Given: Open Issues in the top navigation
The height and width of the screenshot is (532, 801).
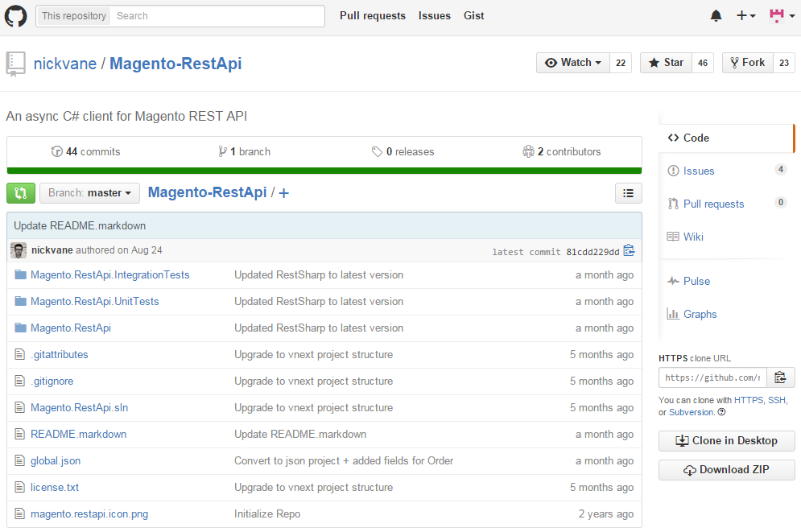Looking at the screenshot, I should coord(434,16).
